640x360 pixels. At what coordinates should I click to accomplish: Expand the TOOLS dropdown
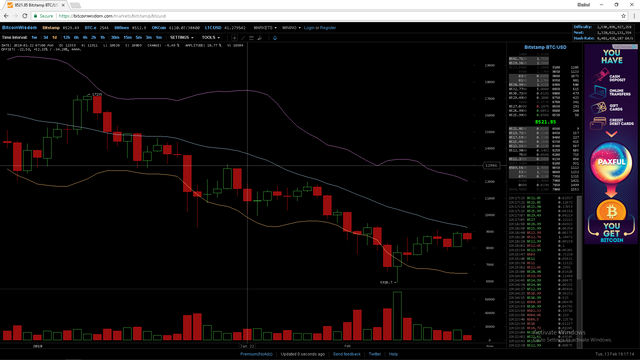click(x=211, y=38)
